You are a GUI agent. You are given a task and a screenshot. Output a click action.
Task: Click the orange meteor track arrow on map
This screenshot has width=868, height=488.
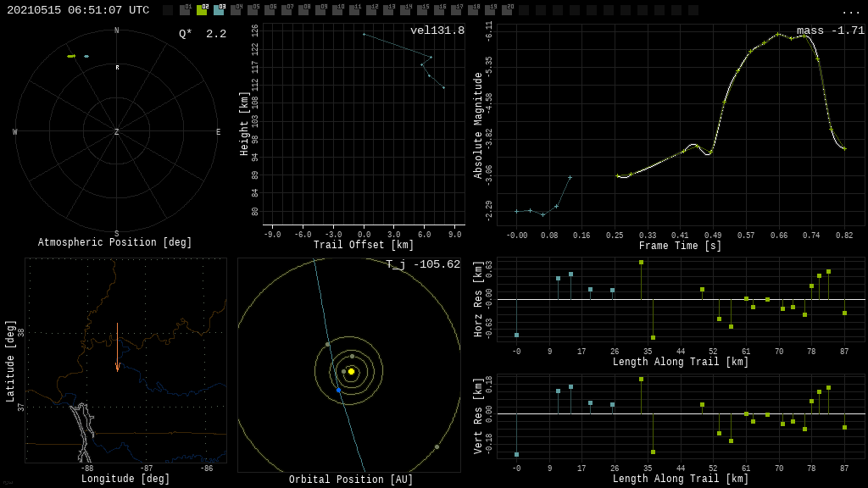117,347
